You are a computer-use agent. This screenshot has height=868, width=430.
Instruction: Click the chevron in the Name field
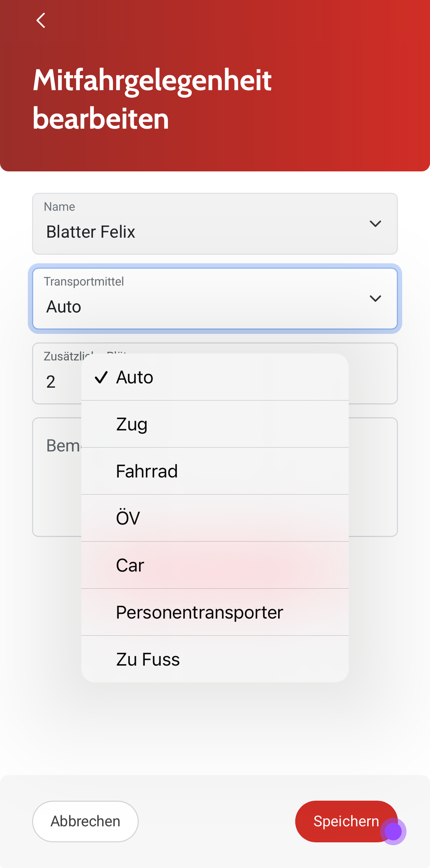tap(375, 224)
